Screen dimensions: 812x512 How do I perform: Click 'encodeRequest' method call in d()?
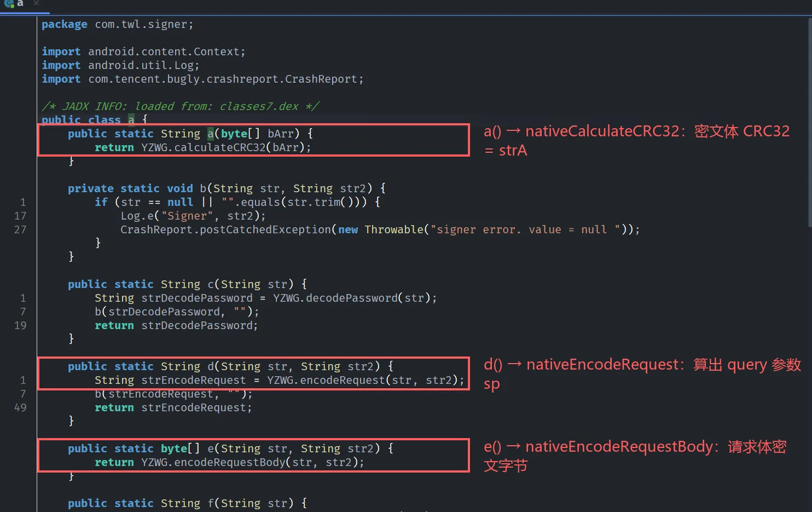point(343,380)
